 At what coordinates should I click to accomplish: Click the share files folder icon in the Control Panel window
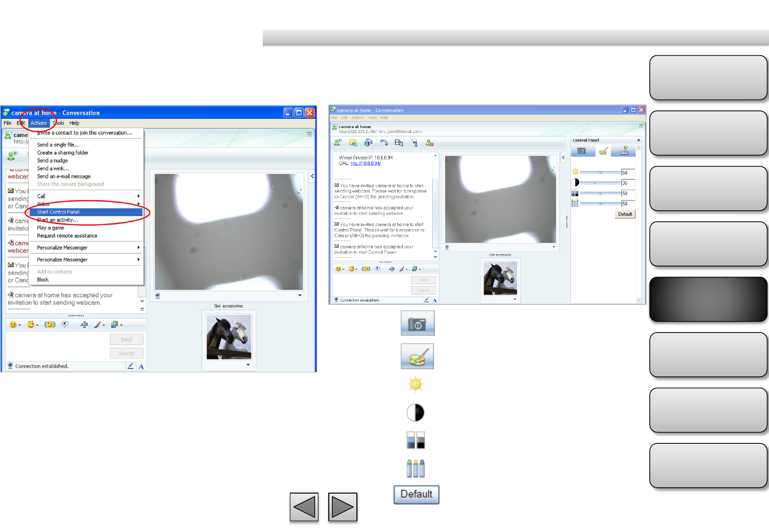[353, 143]
